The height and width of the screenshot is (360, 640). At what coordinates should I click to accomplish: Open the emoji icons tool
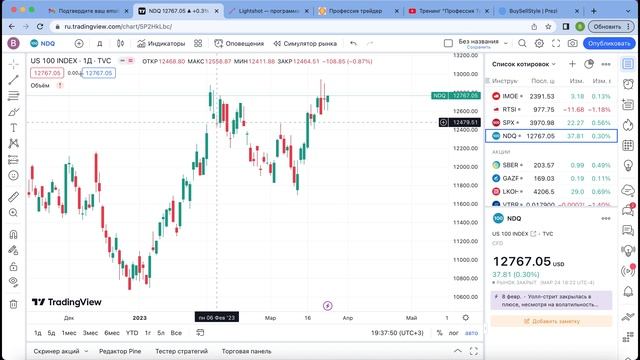[x=13, y=176]
